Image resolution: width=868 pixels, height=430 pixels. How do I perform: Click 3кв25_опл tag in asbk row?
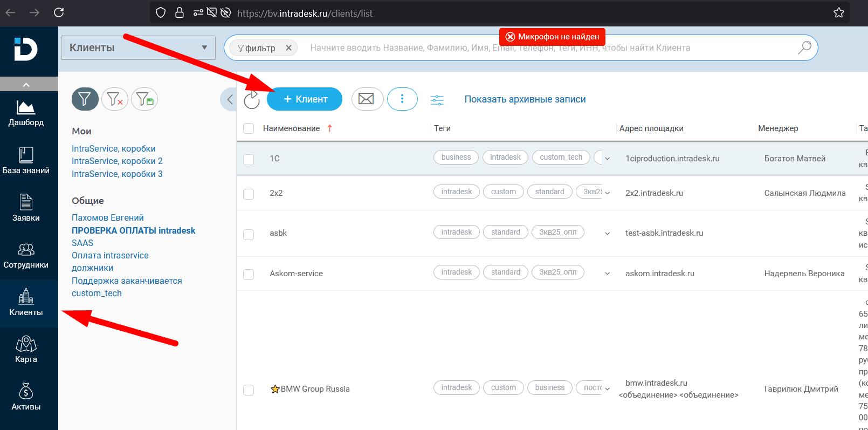558,232
